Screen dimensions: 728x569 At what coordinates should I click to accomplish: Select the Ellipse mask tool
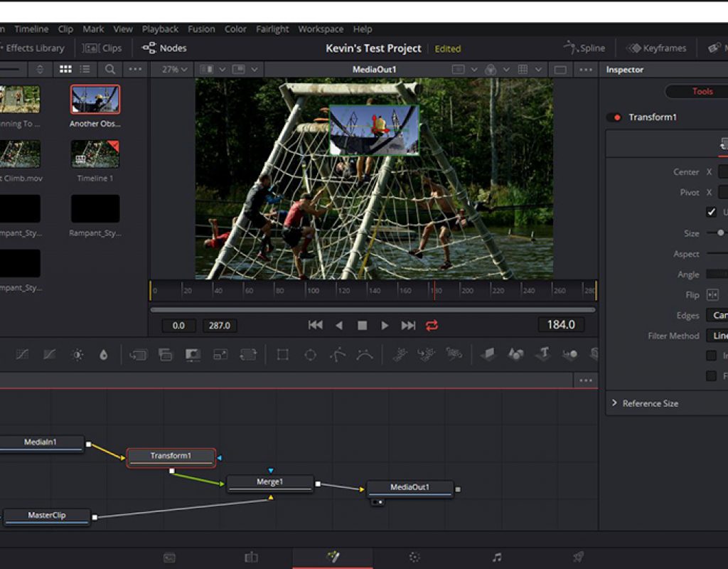310,355
